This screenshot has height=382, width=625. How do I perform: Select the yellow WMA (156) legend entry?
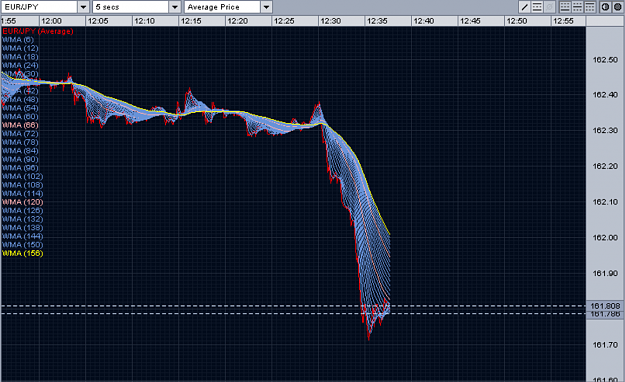[22, 253]
